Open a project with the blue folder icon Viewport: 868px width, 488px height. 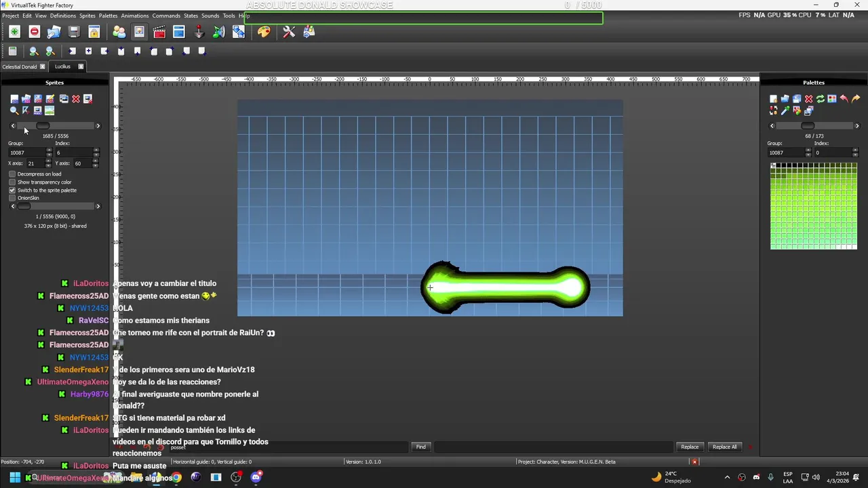pyautogui.click(x=54, y=32)
